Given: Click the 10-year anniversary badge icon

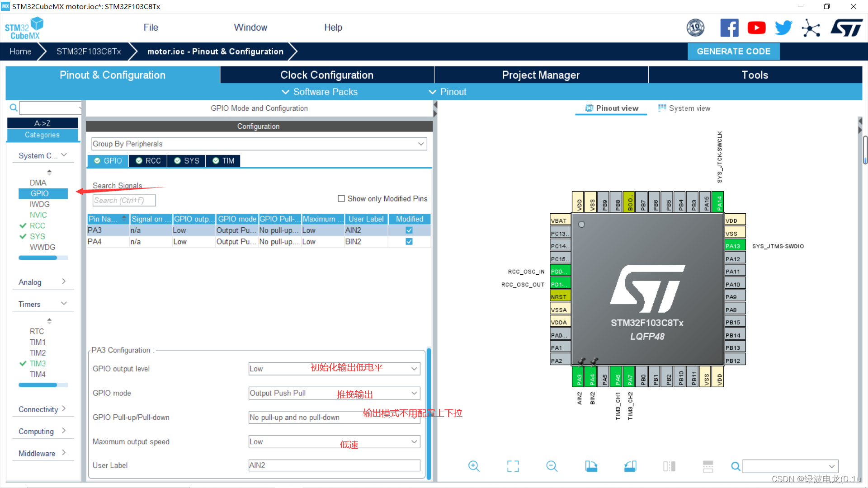Looking at the screenshot, I should tap(695, 28).
